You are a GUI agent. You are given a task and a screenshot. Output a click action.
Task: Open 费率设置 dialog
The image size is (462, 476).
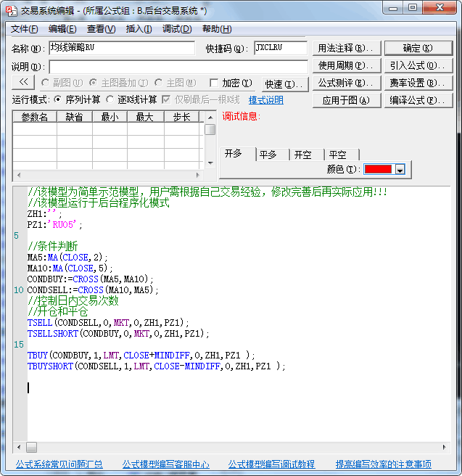click(418, 83)
